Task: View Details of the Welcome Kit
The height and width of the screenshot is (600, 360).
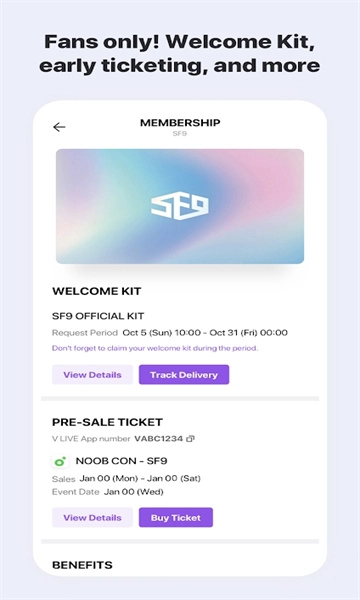Action: (92, 375)
